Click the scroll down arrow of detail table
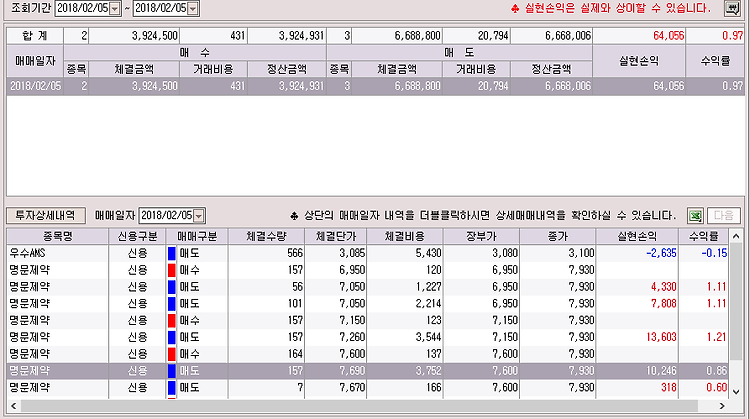This screenshot has height=419, width=750. coord(736,392)
